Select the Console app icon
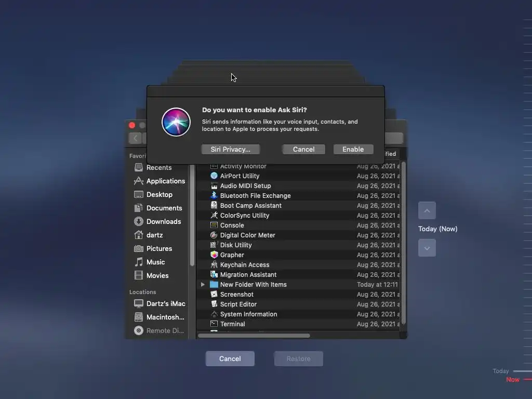Screen dimensions: 532x399 coord(214,225)
